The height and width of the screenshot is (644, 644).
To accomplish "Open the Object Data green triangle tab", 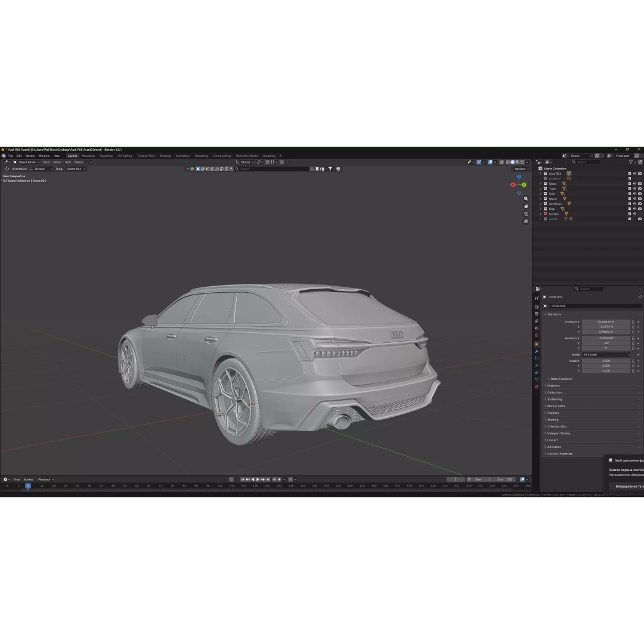I will [x=537, y=379].
